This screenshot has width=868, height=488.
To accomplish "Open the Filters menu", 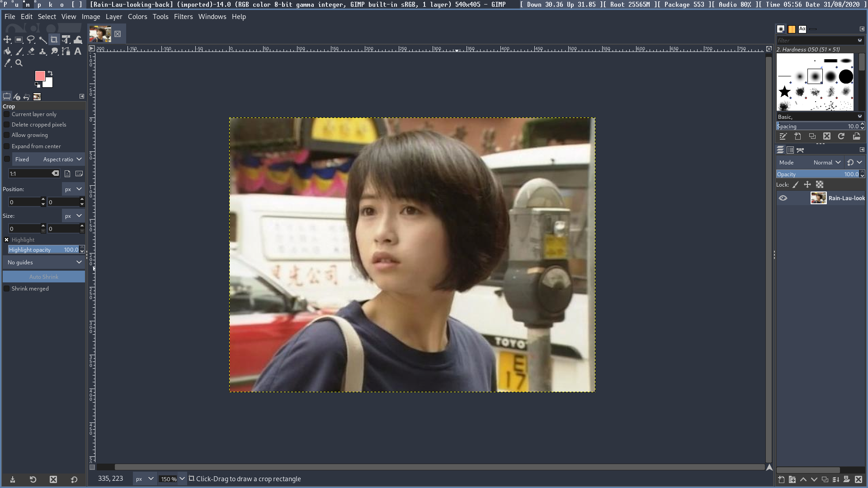I will pos(183,17).
